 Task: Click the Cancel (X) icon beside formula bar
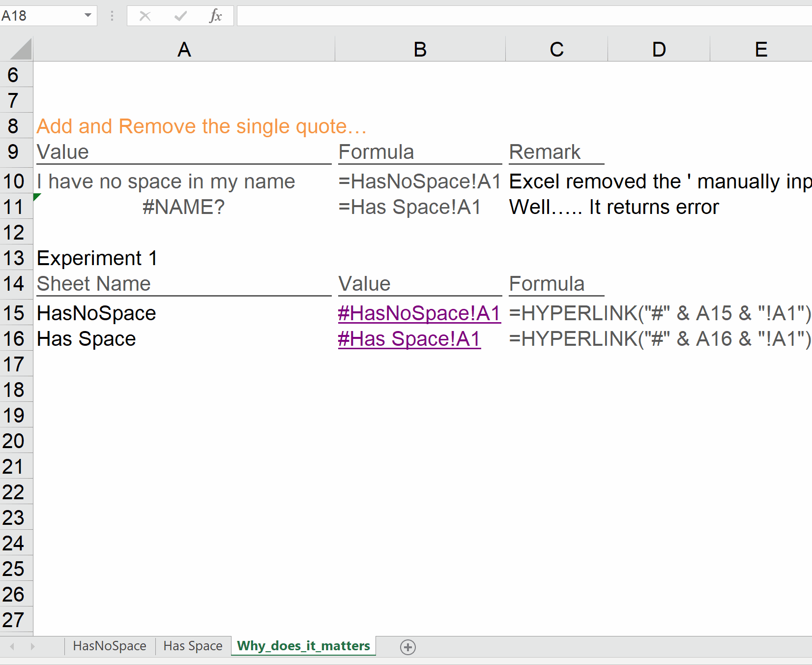[x=145, y=15]
